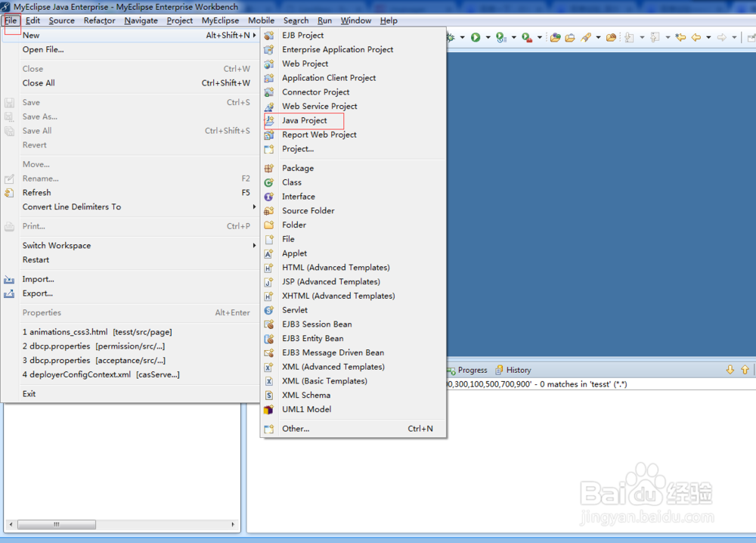Screen dimensions: 756x543
Task: Open the External Tools dropdown arrow
Action: coord(540,37)
